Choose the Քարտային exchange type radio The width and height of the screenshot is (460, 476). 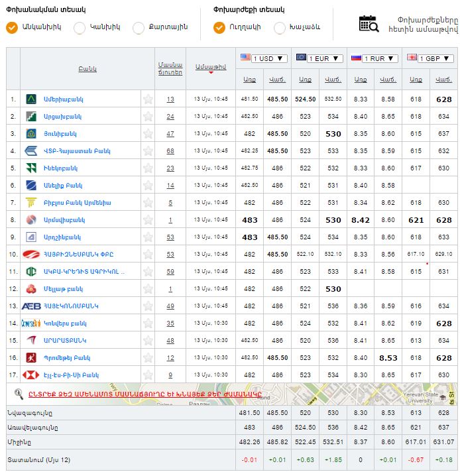[138, 27]
